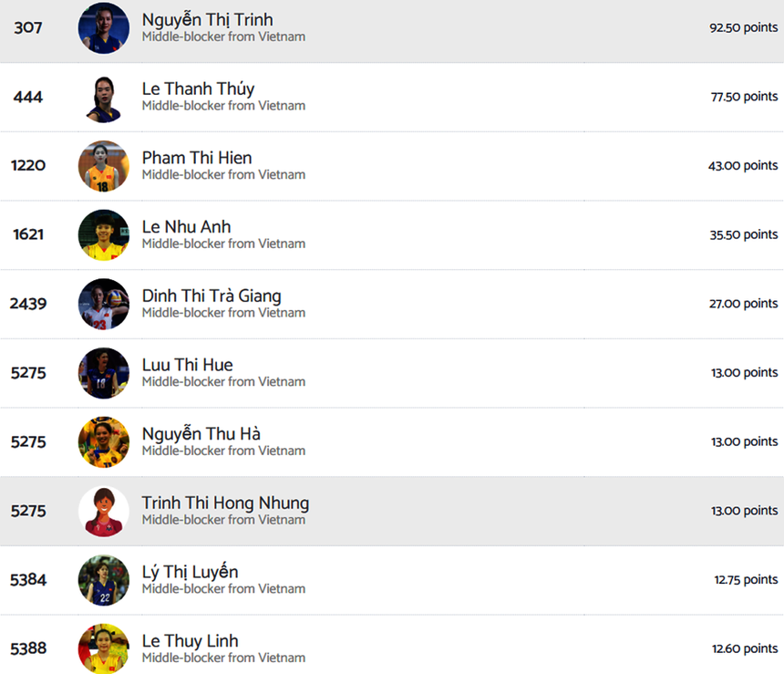Screen dimensions: 784x674
Task: Click the Trinh Thi Hong Nhung name
Action: tap(225, 503)
